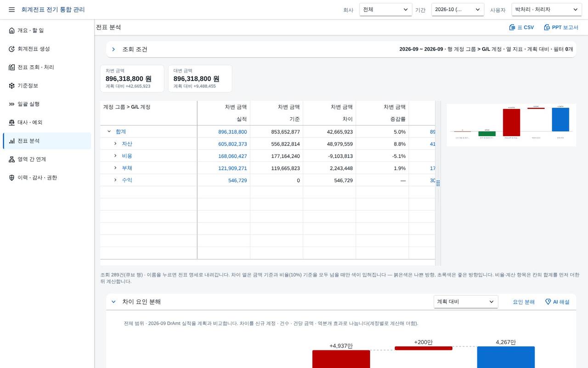Viewport: 588px width, 368px height.
Task: Click the 4,267만 blue waterfall bar
Action: pyautogui.click(x=506, y=357)
